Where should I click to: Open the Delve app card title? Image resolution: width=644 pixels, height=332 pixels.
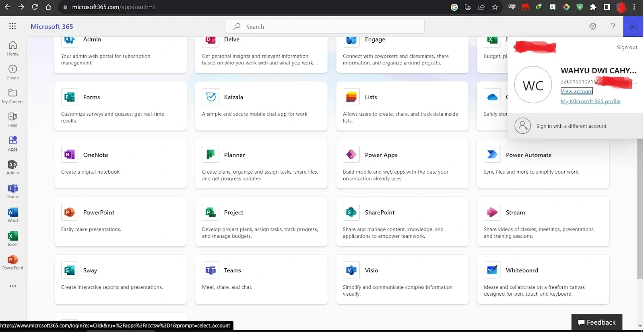tap(232, 39)
